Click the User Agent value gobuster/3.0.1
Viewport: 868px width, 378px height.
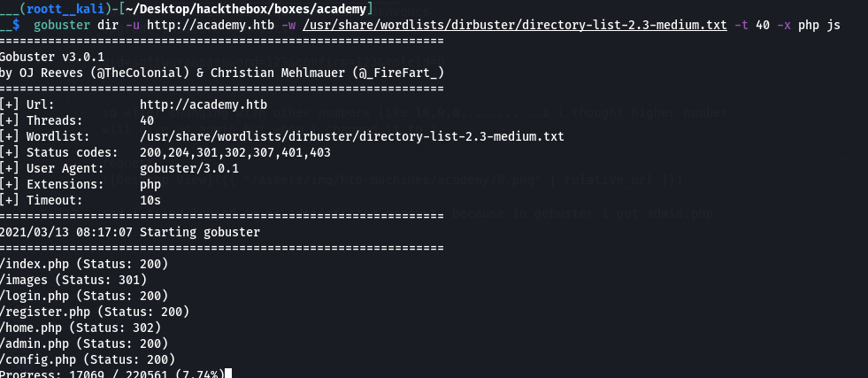pos(189,168)
